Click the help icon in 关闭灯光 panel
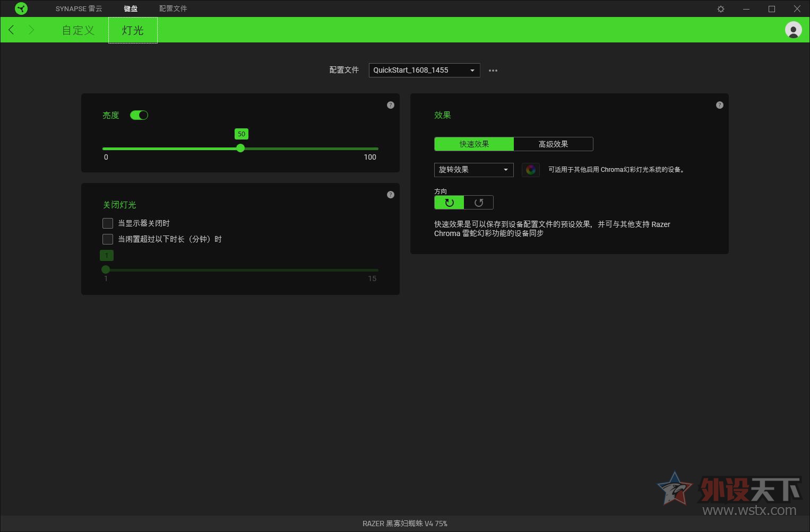Image resolution: width=810 pixels, height=532 pixels. [391, 195]
